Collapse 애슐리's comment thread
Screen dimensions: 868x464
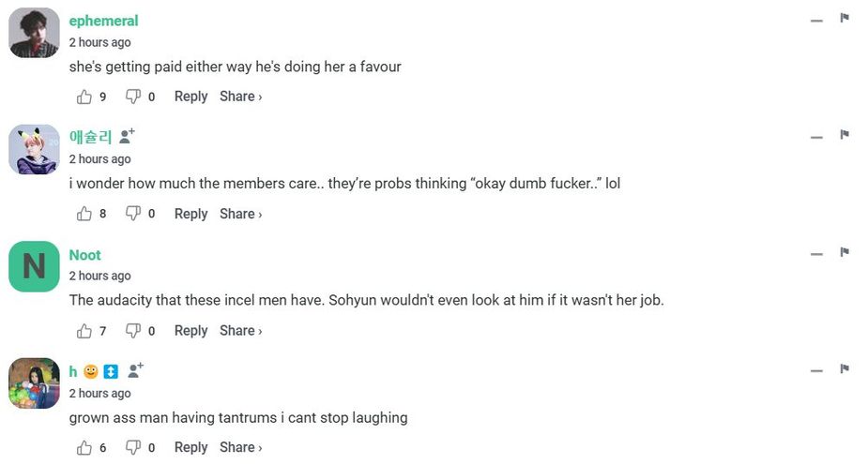point(816,137)
